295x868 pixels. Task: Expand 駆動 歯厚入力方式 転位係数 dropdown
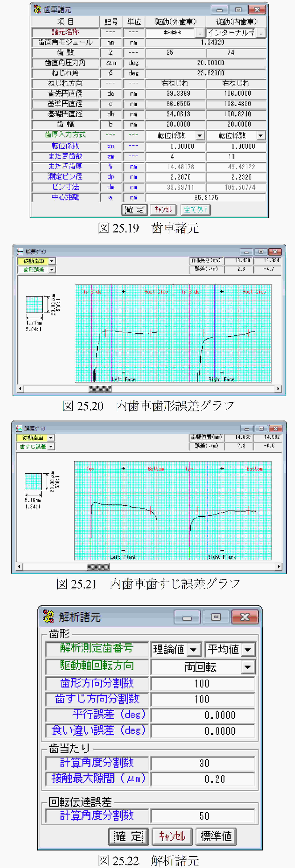coord(200,135)
